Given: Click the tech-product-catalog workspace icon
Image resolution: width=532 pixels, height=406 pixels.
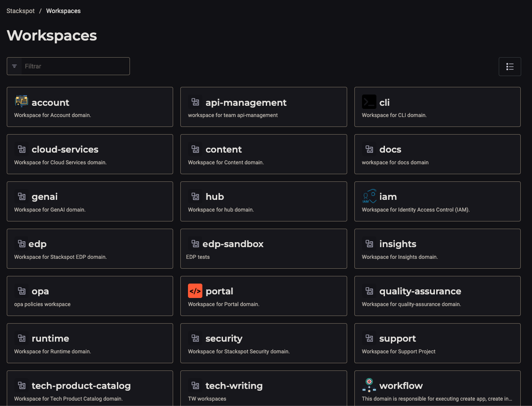Looking at the screenshot, I should click(x=22, y=385).
